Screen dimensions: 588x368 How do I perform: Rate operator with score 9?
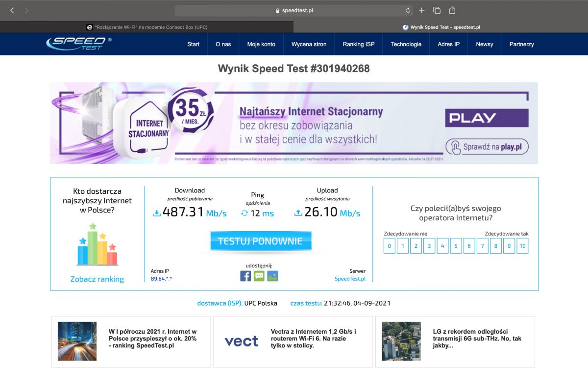point(509,246)
